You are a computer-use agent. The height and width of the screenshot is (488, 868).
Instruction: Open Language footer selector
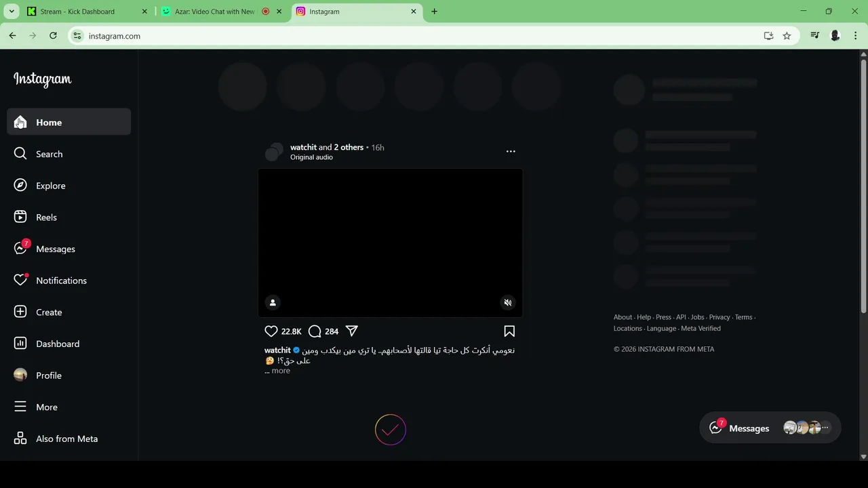coord(661,329)
